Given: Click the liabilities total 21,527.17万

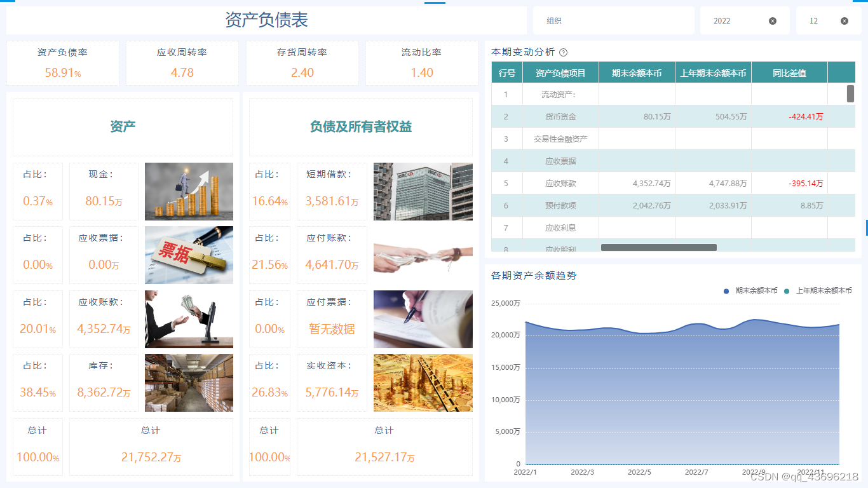Looking at the screenshot, I should pos(384,457).
